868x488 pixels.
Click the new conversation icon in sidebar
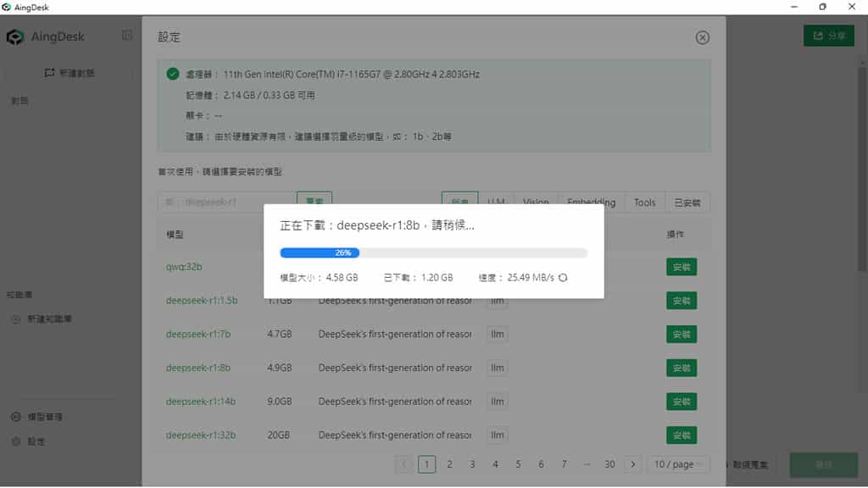click(x=49, y=73)
